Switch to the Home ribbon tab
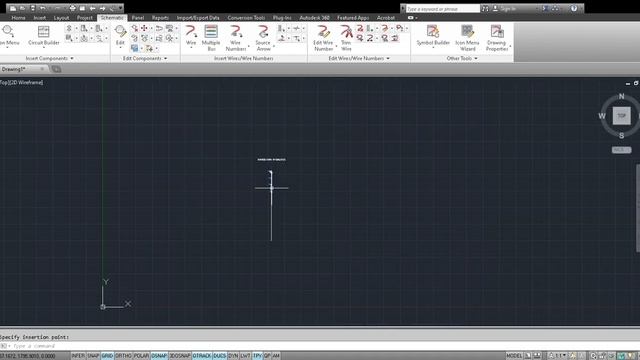The width and height of the screenshot is (640, 360). click(18, 18)
